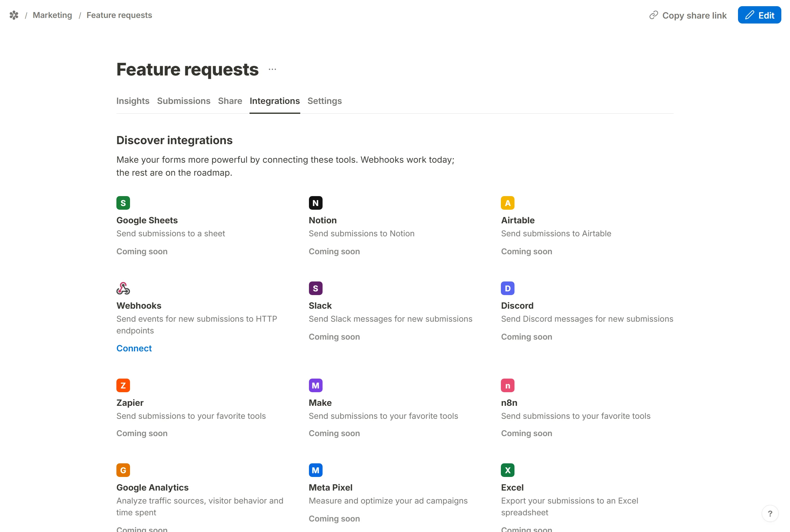Click the Google Analytics heading
790x532 pixels.
(152, 487)
